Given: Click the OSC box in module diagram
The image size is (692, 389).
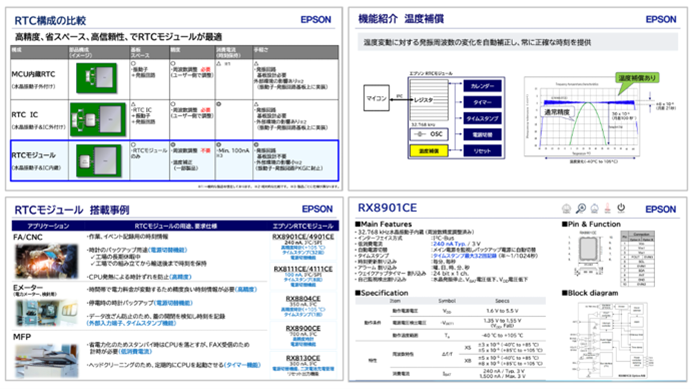Looking at the screenshot, I should (x=429, y=134).
